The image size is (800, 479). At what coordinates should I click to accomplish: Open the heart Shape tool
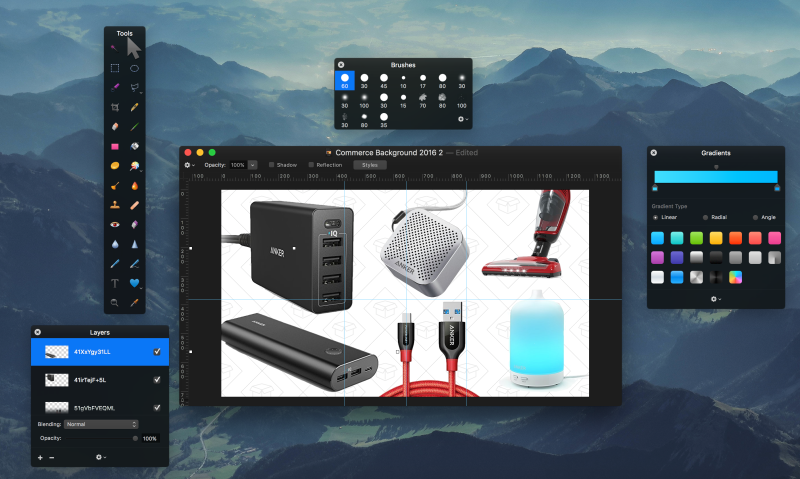134,283
